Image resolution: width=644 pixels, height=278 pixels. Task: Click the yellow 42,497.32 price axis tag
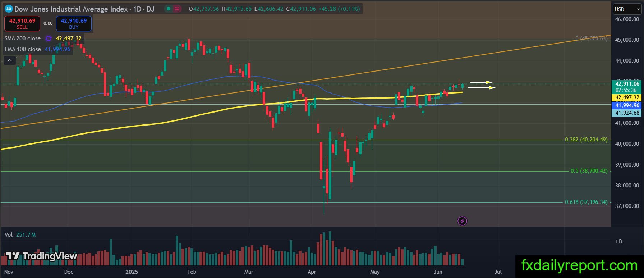coord(627,97)
